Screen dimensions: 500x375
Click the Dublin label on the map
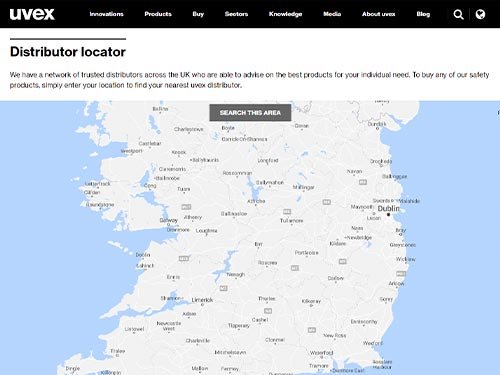[x=388, y=208]
